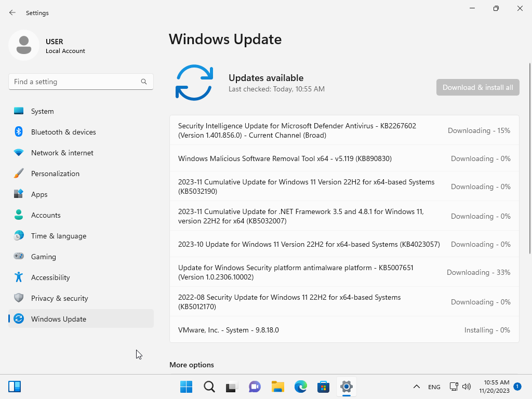The image size is (532, 399).
Task: Click Download & install all button
Action: tap(478, 87)
